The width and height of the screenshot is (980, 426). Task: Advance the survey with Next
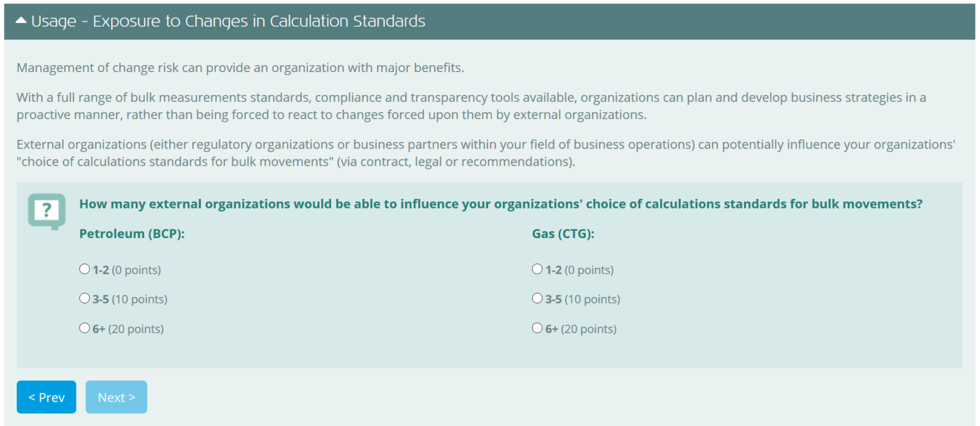(116, 397)
